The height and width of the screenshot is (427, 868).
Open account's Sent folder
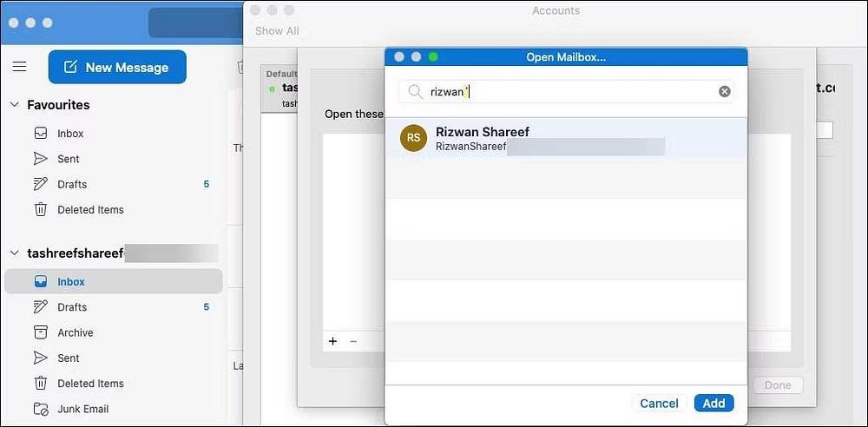coord(68,358)
